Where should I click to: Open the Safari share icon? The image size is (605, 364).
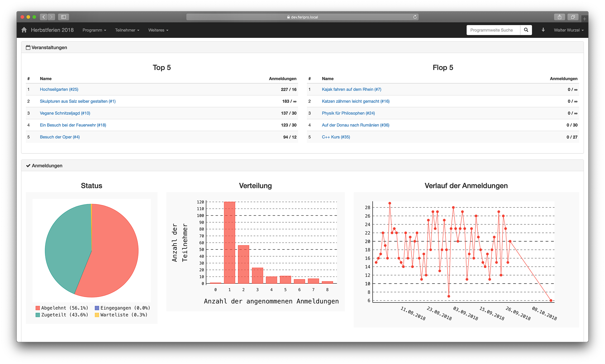(x=559, y=17)
